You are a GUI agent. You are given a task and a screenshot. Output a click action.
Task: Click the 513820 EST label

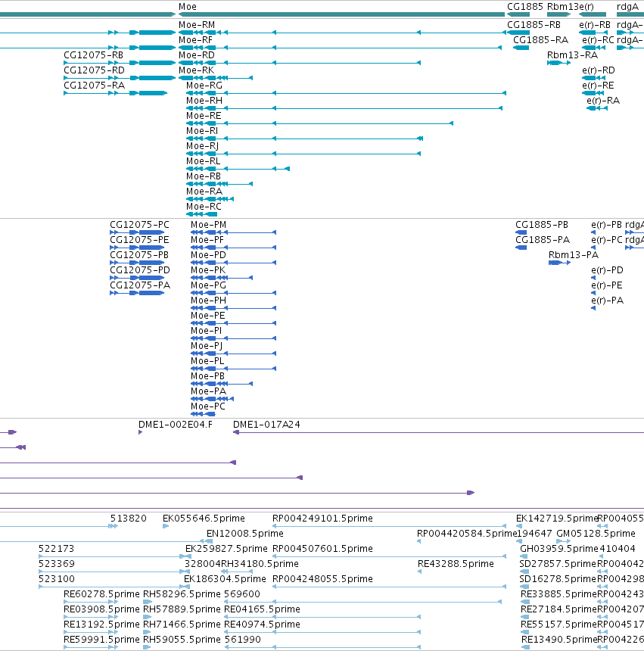click(128, 519)
